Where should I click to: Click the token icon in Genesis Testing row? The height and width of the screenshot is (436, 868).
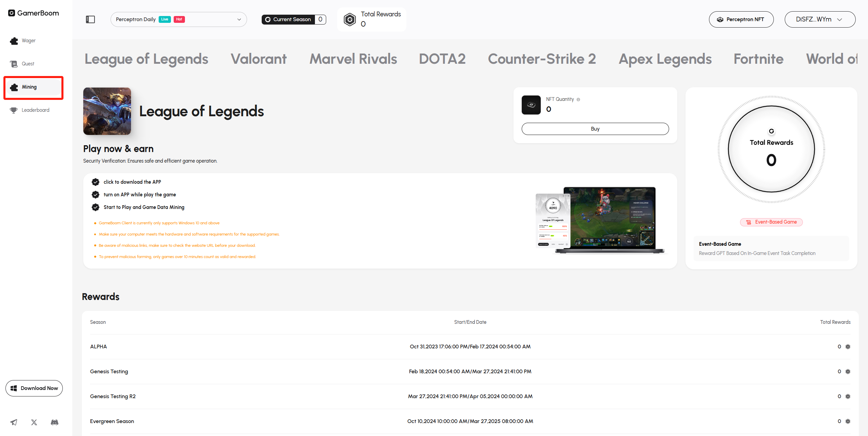pyautogui.click(x=848, y=372)
